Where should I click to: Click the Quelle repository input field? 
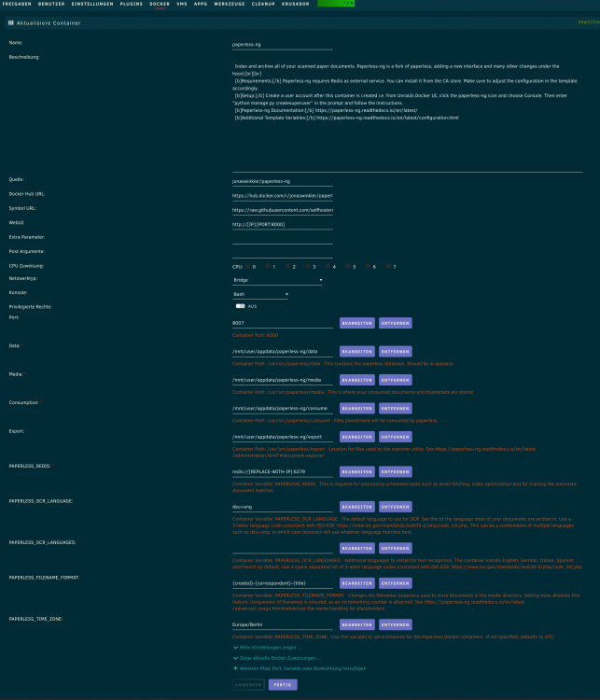coord(283,181)
